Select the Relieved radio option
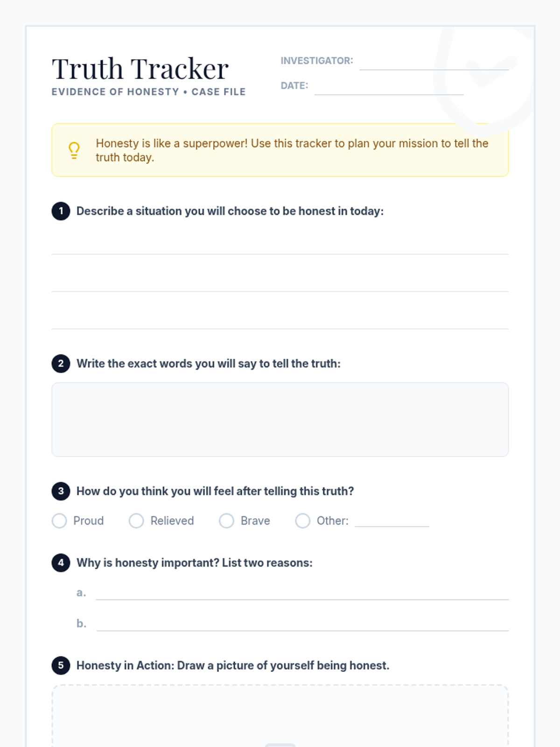Screen dimensions: 560x747 pyautogui.click(x=136, y=521)
